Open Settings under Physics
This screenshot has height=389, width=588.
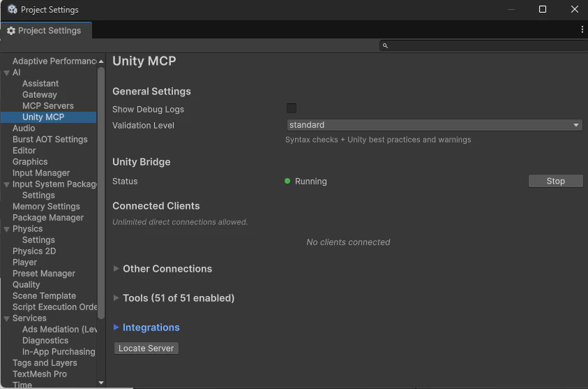click(38, 240)
